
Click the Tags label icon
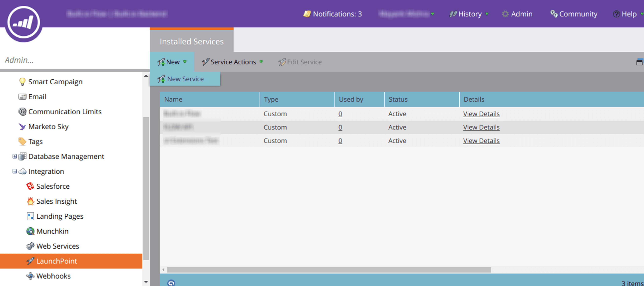click(x=22, y=141)
